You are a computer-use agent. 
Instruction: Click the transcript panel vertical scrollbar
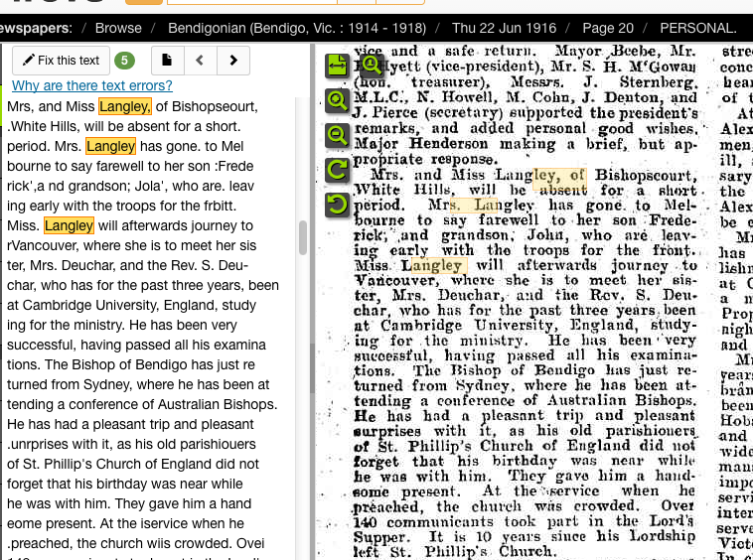tap(303, 237)
